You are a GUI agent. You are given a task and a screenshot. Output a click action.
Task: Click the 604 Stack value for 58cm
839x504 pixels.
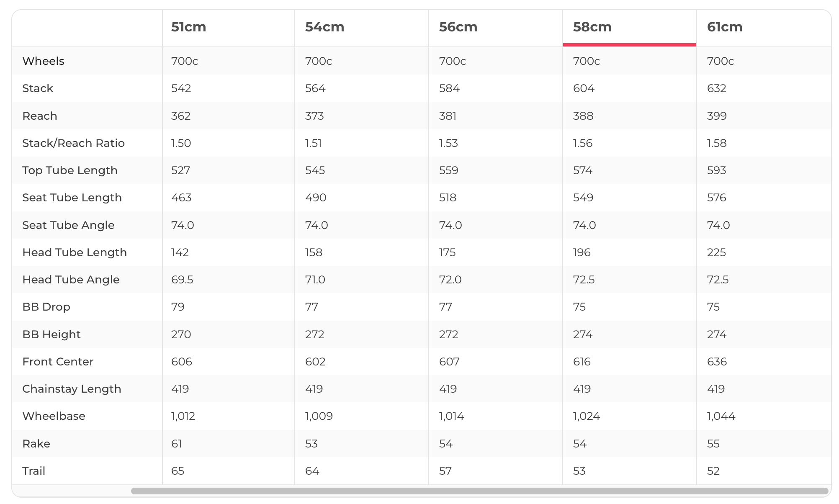[584, 88]
